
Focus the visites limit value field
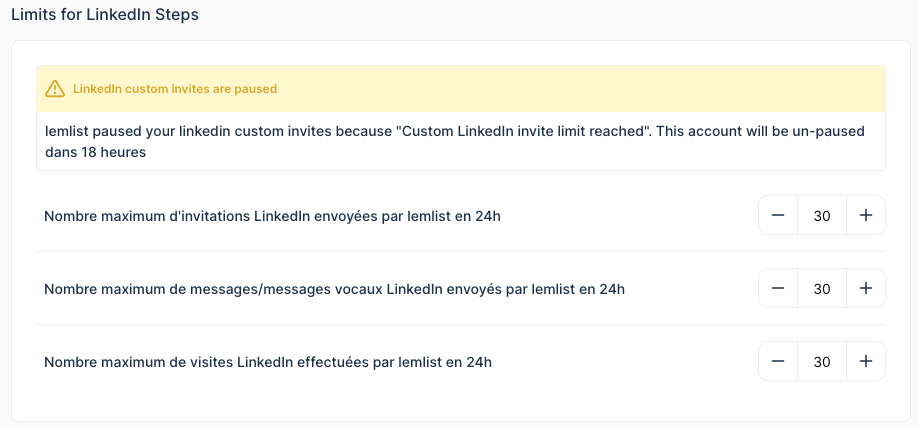pos(822,362)
